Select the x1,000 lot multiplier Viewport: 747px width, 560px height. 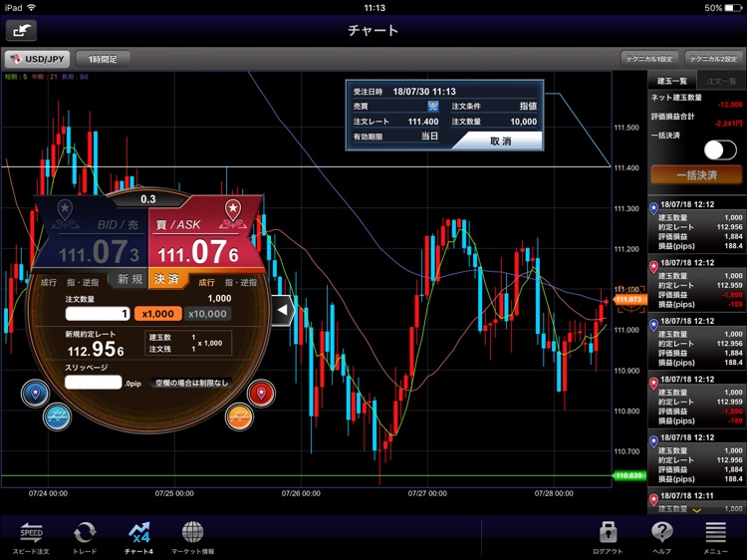pyautogui.click(x=157, y=314)
